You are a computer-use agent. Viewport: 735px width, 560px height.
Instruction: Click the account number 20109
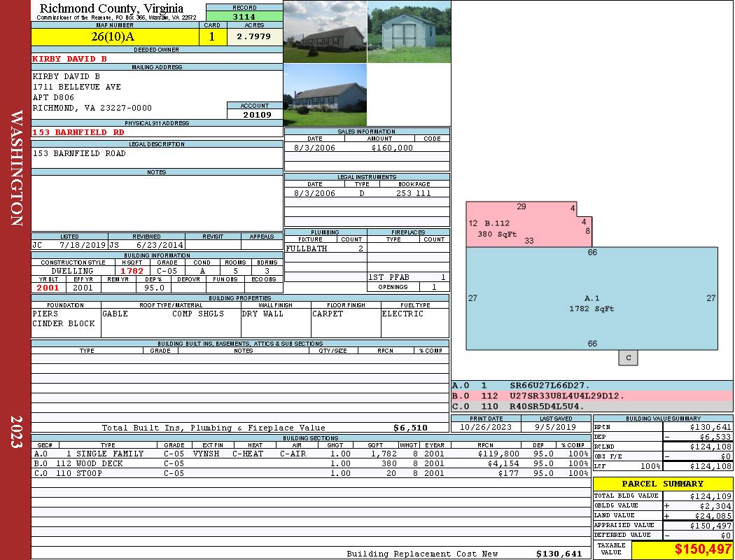pyautogui.click(x=257, y=114)
